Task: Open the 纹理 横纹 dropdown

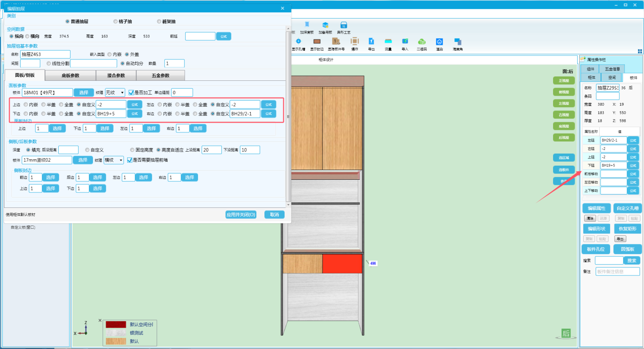Action: 114,160
